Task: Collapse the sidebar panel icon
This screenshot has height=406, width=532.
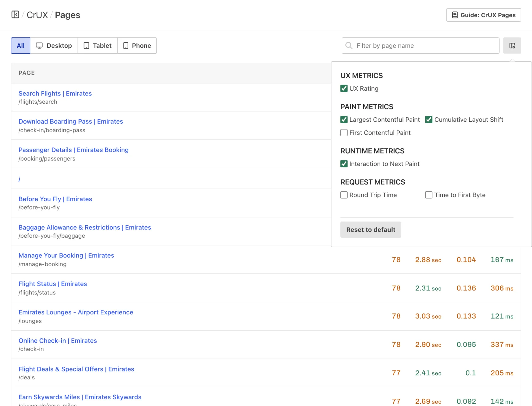Action: (15, 15)
